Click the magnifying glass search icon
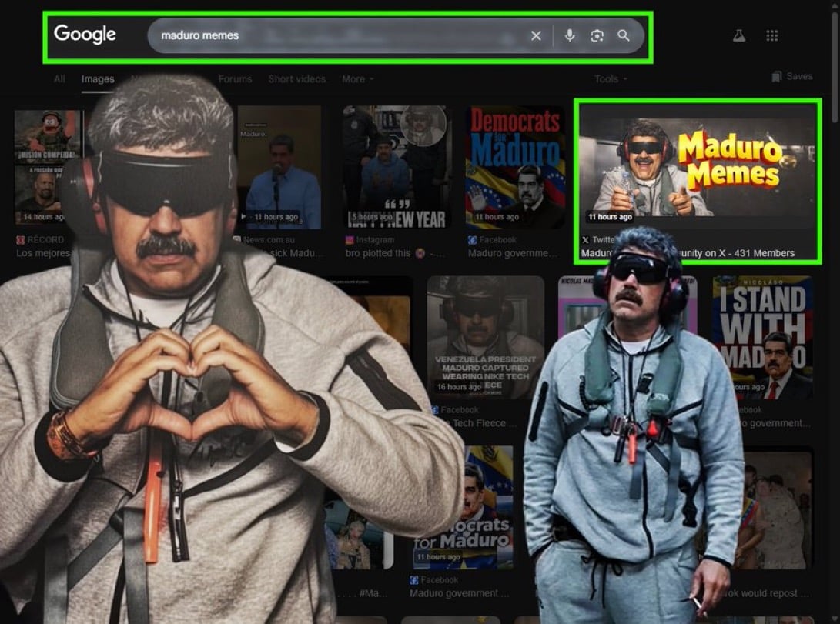The height and width of the screenshot is (624, 840). 624,36
